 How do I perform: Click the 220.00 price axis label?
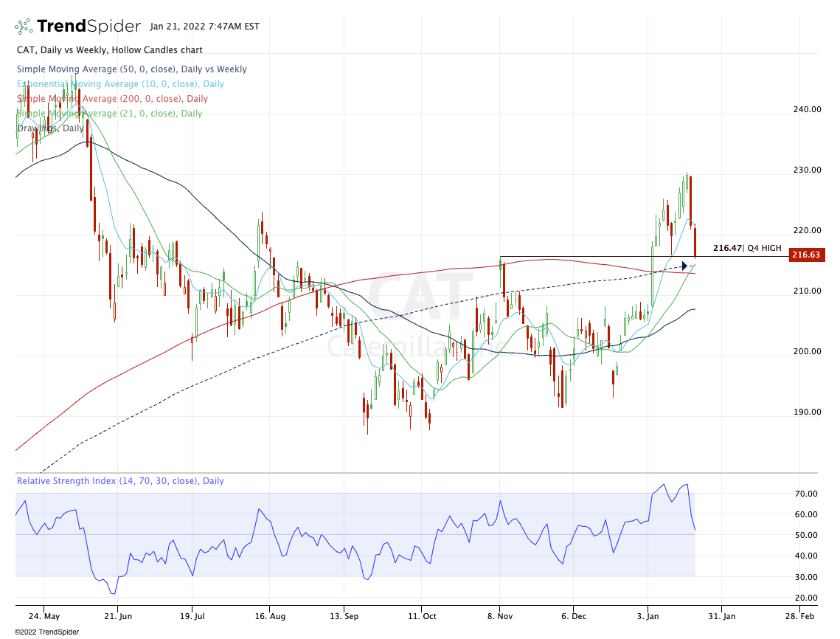click(x=807, y=230)
